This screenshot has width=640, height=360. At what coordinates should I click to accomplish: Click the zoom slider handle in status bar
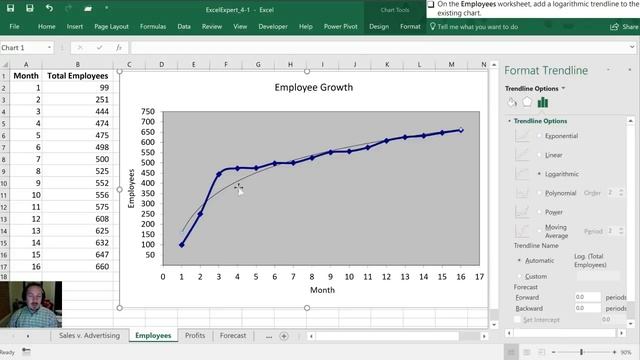[x=581, y=352]
